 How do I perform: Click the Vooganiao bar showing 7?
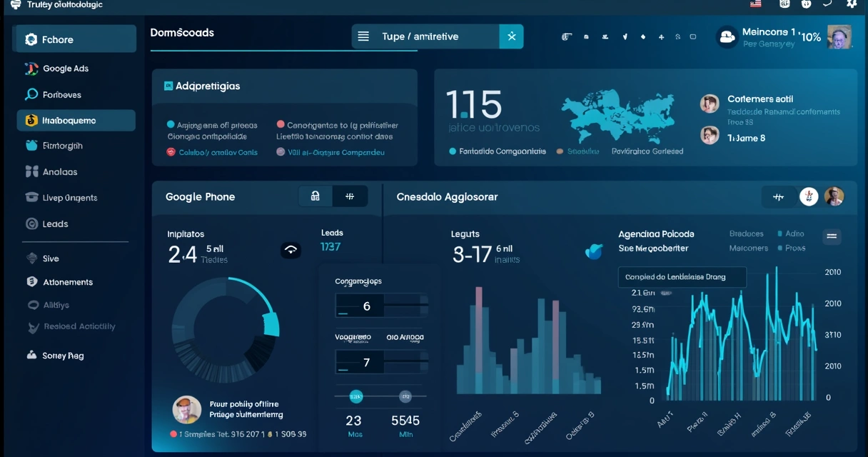pos(381,362)
